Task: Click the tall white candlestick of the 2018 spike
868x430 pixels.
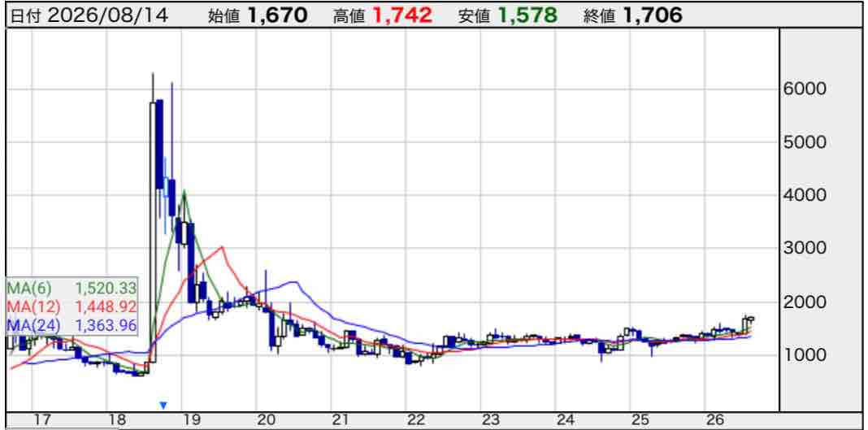Action: point(153,232)
